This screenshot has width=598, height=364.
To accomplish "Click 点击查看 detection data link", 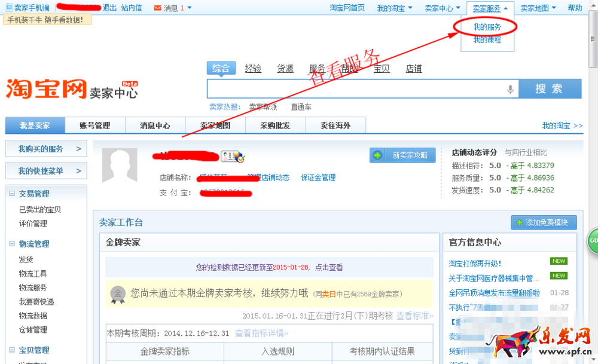I will pyautogui.click(x=329, y=268).
